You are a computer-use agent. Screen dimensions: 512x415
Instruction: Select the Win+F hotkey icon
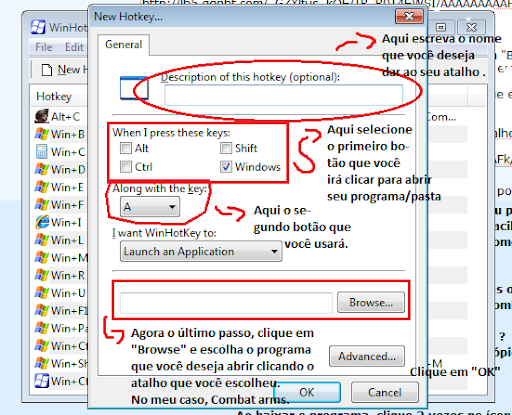click(42, 205)
